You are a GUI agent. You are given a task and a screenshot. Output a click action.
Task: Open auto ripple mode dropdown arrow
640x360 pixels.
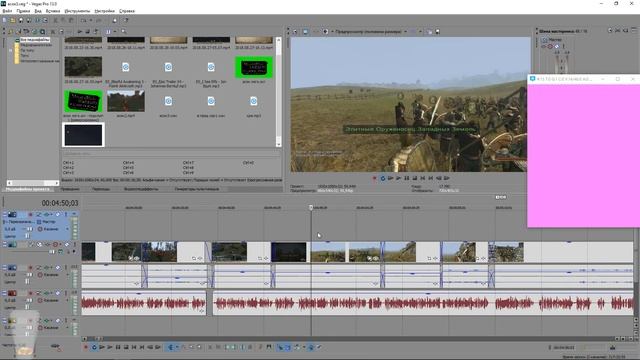point(303,347)
